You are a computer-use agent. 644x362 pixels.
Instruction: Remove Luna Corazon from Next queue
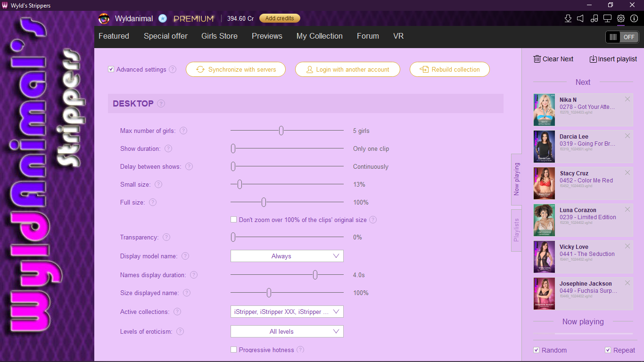pos(627,209)
